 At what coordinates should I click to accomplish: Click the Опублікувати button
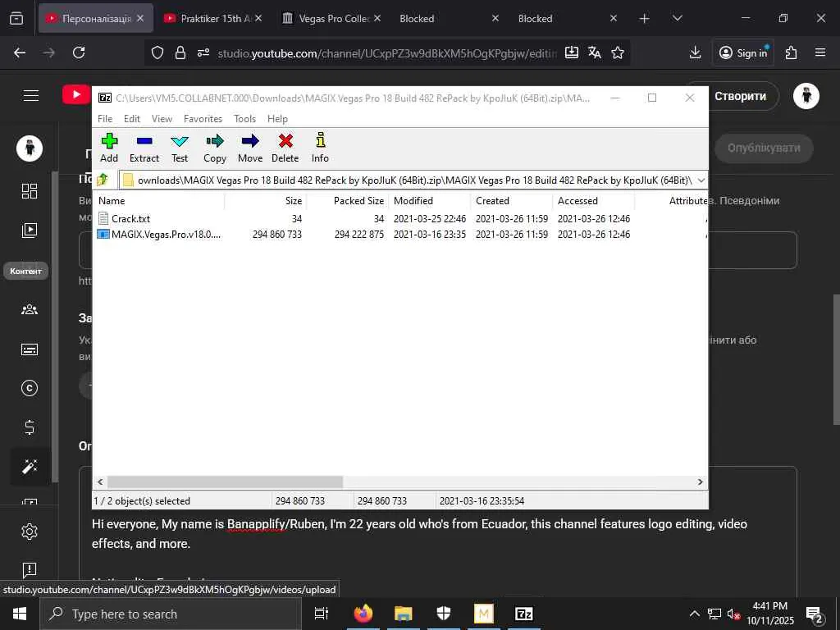[x=764, y=148]
